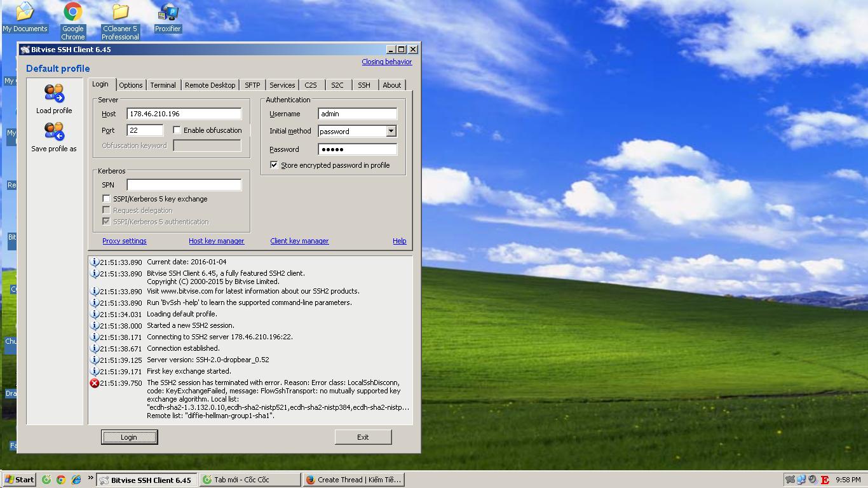The image size is (868, 488).
Task: Click the Port input field
Action: coord(146,130)
